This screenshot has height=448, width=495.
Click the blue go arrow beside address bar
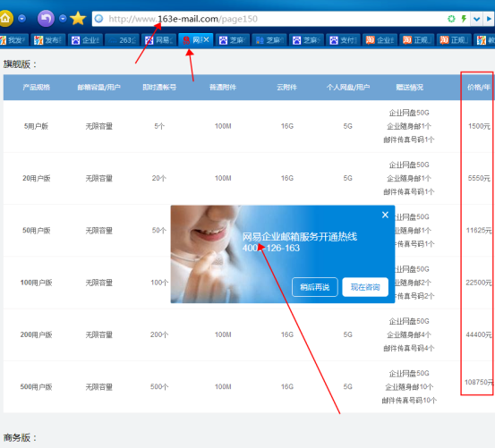[x=489, y=19]
